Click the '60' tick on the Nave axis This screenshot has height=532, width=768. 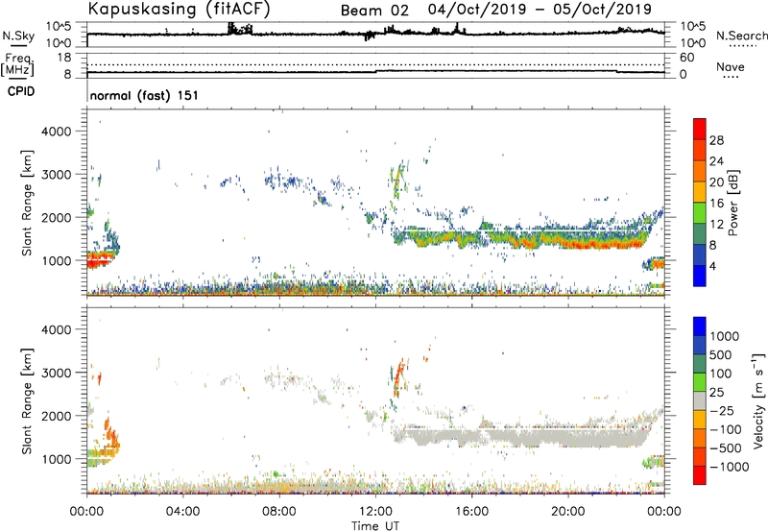point(686,58)
